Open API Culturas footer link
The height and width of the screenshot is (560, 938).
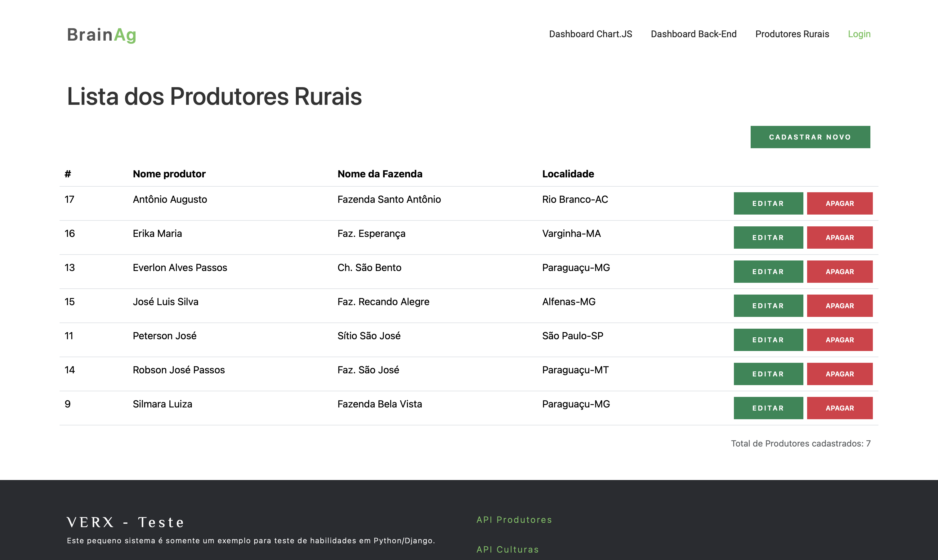(507, 549)
